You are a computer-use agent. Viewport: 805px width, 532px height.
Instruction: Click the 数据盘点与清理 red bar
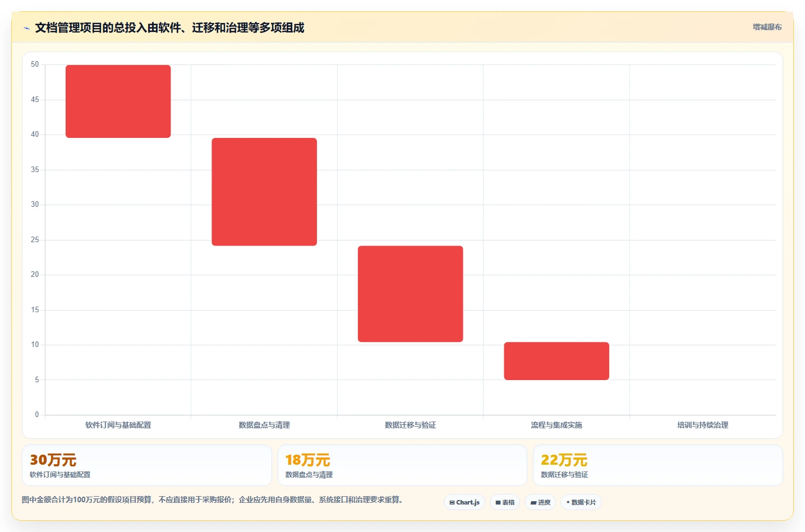(264, 192)
